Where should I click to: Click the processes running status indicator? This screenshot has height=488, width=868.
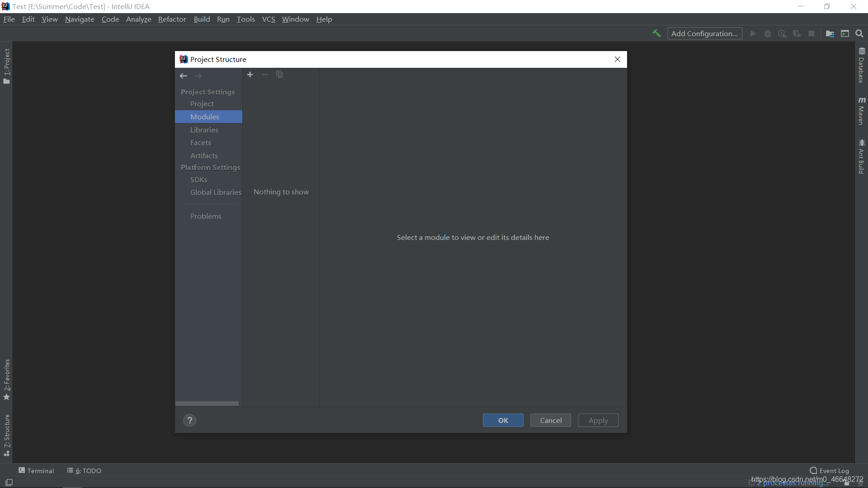793,483
